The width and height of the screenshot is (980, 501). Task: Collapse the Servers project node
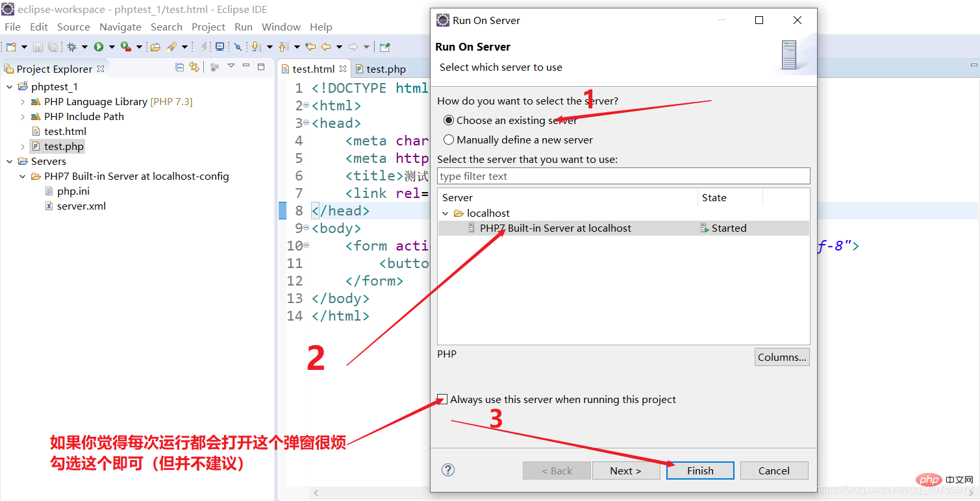tap(9, 162)
